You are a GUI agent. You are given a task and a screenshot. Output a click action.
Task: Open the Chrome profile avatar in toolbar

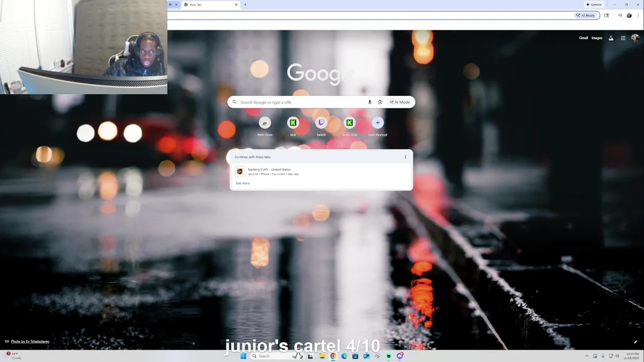(629, 16)
